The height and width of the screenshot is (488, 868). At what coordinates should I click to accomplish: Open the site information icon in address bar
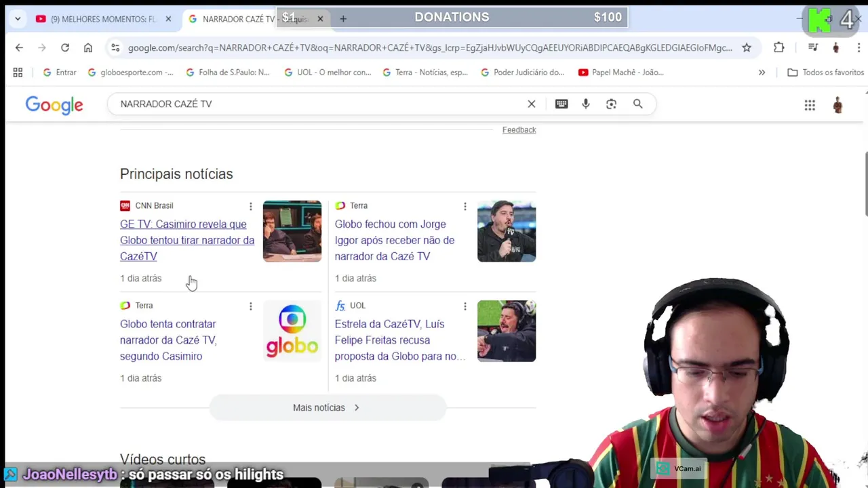115,47
